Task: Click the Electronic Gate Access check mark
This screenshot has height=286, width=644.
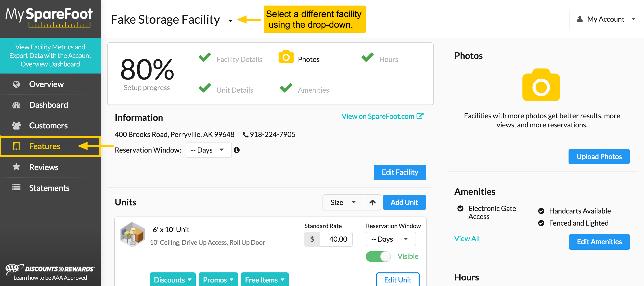Action: pos(460,208)
